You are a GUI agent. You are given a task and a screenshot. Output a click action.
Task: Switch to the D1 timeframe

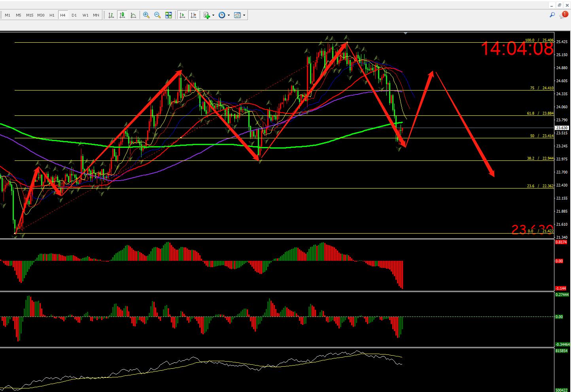coord(74,15)
